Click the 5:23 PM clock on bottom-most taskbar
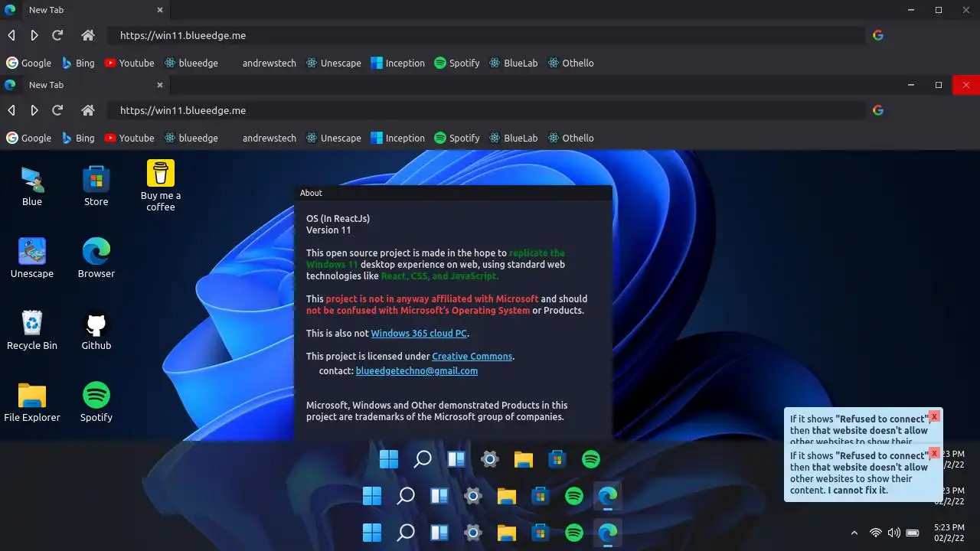Viewport: 980px width, 551px height. pos(949,533)
